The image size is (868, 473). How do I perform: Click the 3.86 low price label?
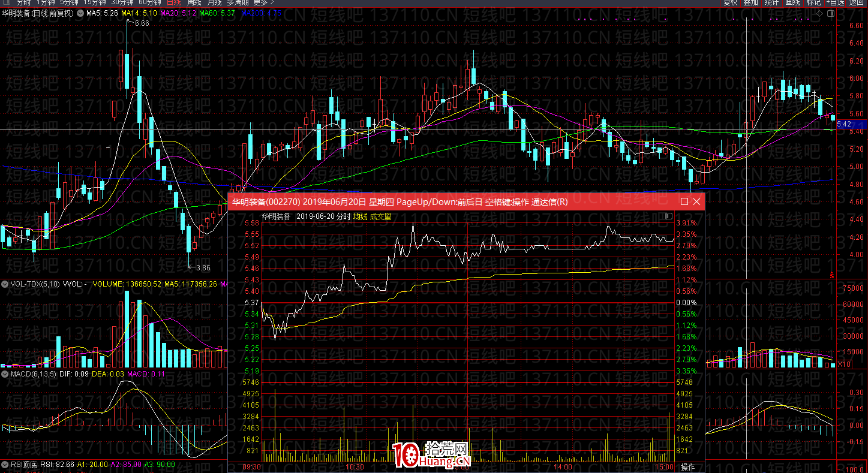tap(204, 268)
